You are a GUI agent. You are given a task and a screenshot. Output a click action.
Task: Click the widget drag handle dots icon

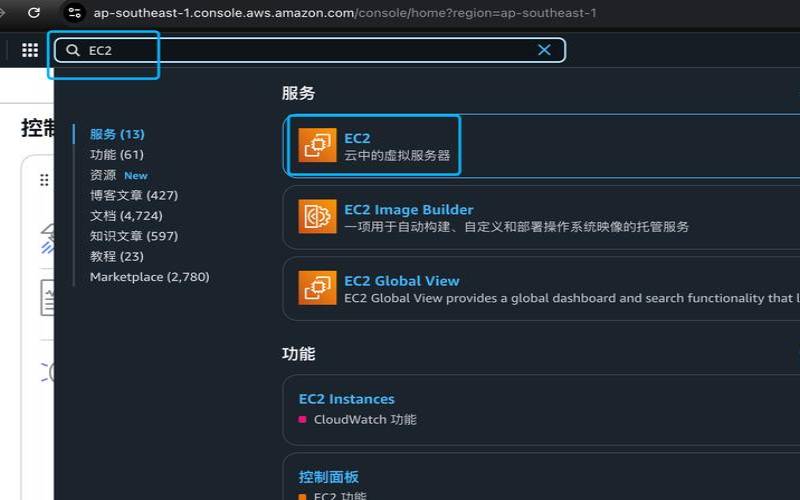tap(44, 180)
